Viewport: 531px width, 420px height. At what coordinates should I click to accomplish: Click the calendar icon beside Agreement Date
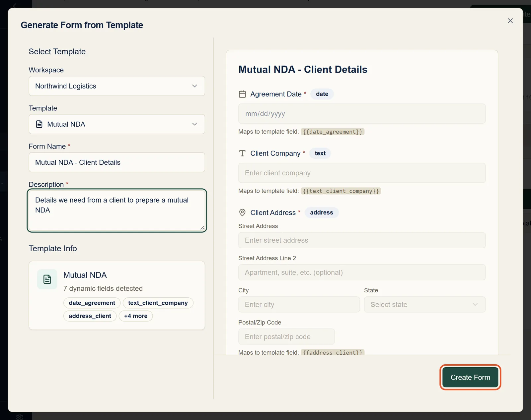pyautogui.click(x=242, y=94)
